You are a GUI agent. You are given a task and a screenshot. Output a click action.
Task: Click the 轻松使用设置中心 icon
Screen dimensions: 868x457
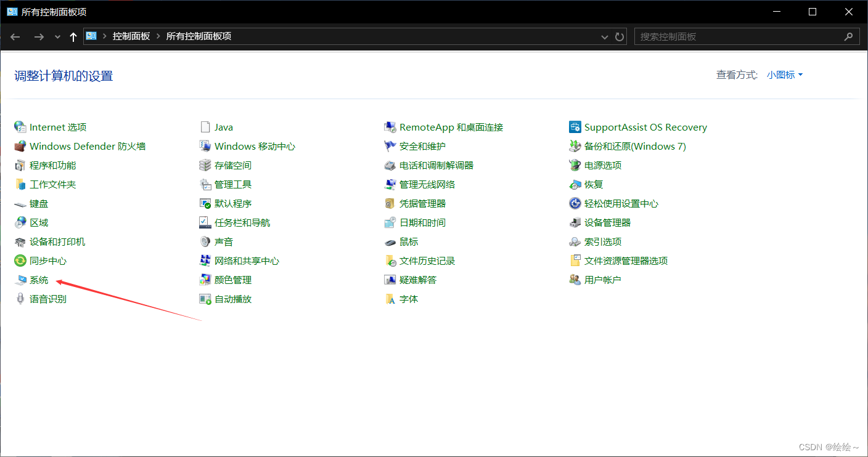[575, 203]
